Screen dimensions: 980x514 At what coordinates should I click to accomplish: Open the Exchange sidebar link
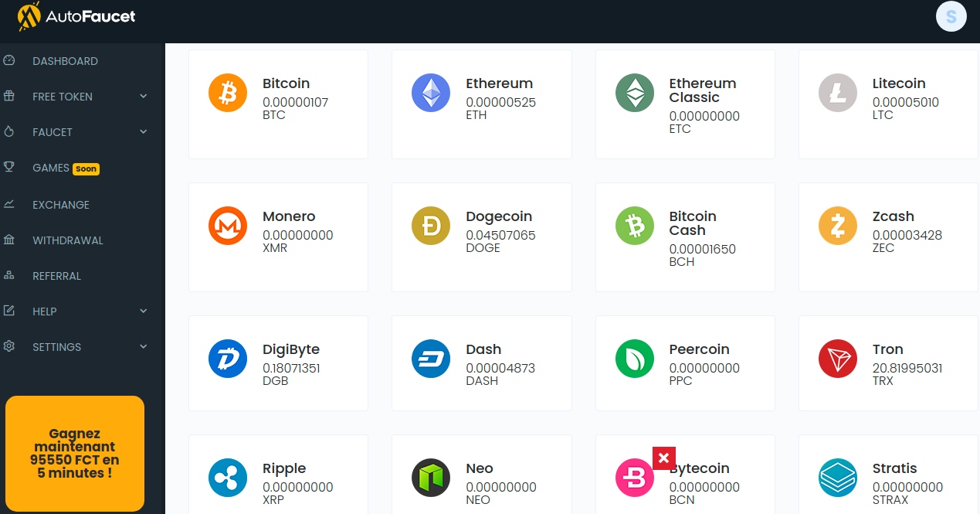click(61, 205)
